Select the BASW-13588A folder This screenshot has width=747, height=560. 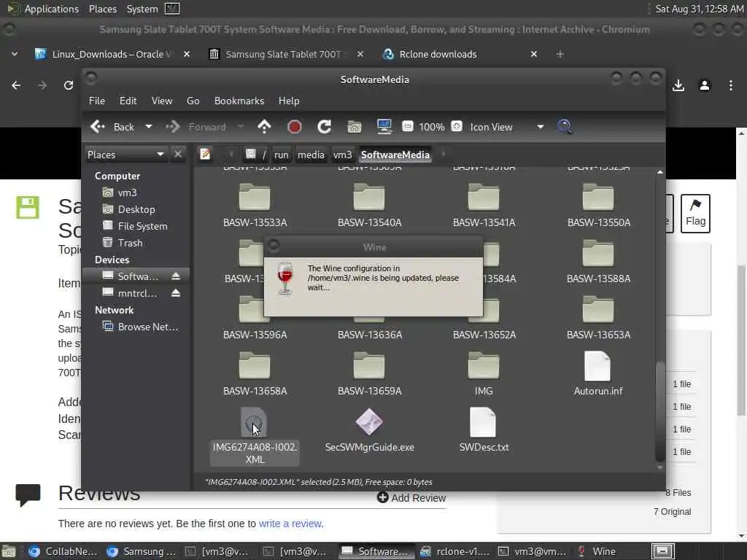point(598,262)
